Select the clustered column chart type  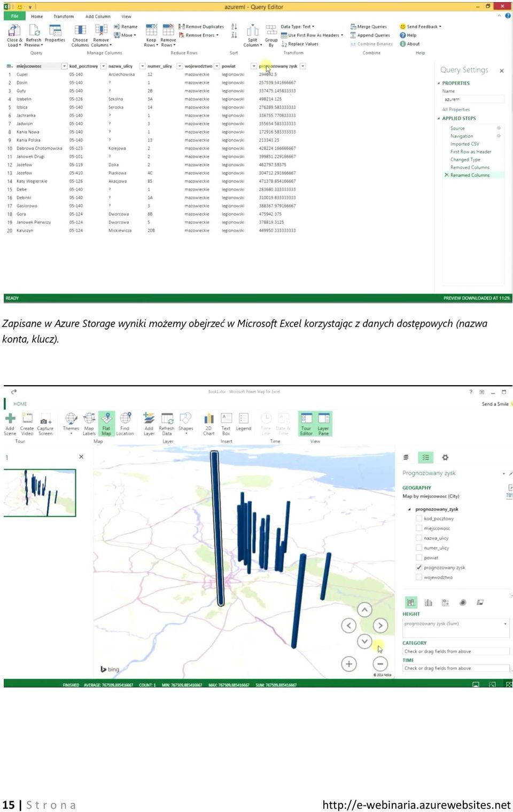click(x=429, y=603)
